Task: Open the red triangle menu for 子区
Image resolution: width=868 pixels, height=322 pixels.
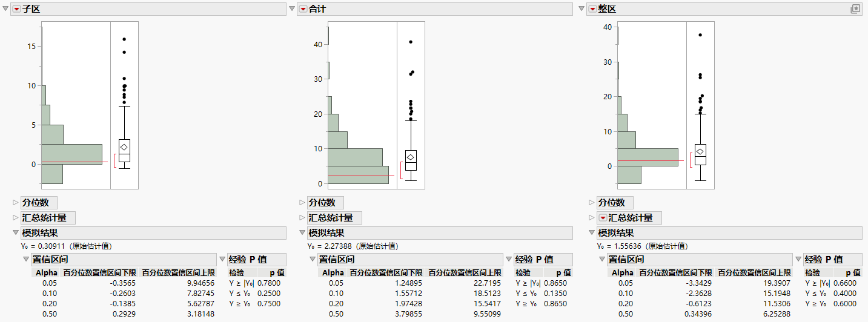Action: tap(16, 9)
